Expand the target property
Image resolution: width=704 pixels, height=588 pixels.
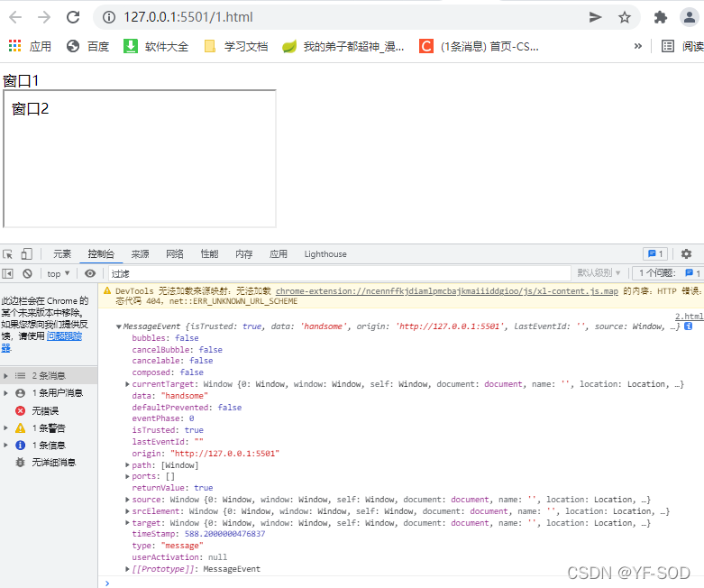127,523
